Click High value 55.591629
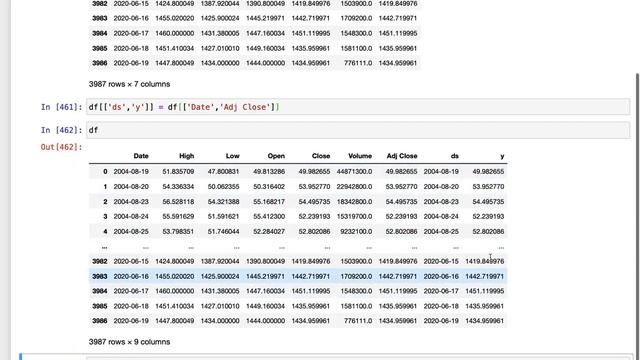This screenshot has height=360, width=640. pos(178,216)
